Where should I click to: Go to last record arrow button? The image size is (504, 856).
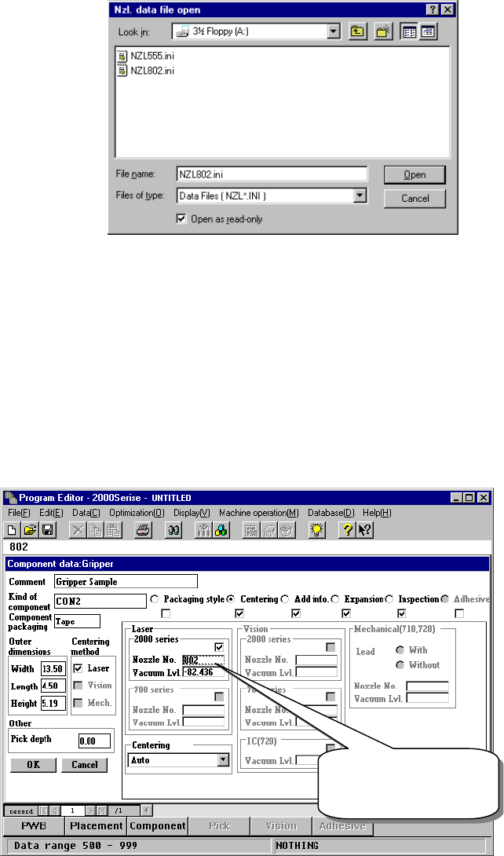[101, 810]
